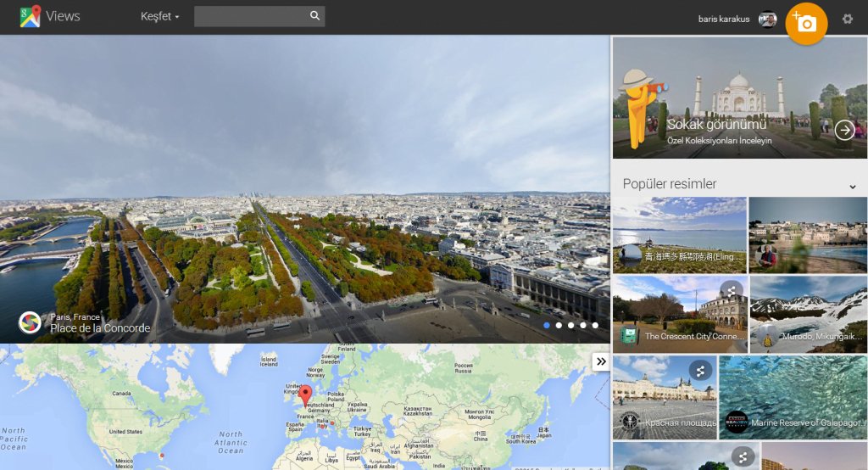The height and width of the screenshot is (470, 868).
Task: Open the settings gear icon
Action: tap(847, 19)
